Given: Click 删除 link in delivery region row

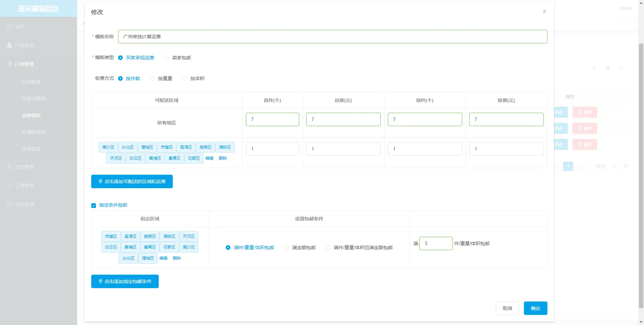Looking at the screenshot, I should pyautogui.click(x=223, y=158).
